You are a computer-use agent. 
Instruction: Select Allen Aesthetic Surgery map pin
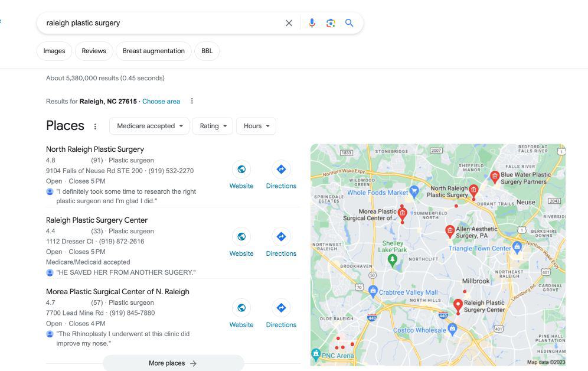450,231
